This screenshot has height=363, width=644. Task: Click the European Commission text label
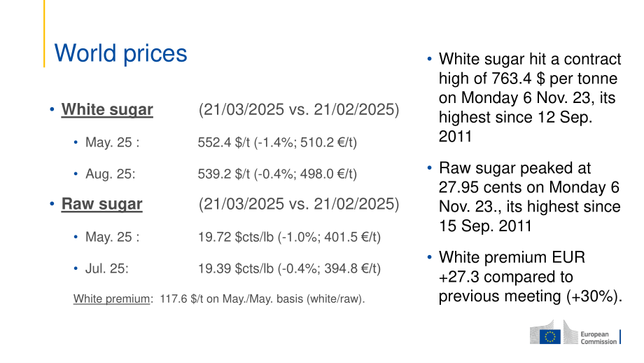pos(598,338)
